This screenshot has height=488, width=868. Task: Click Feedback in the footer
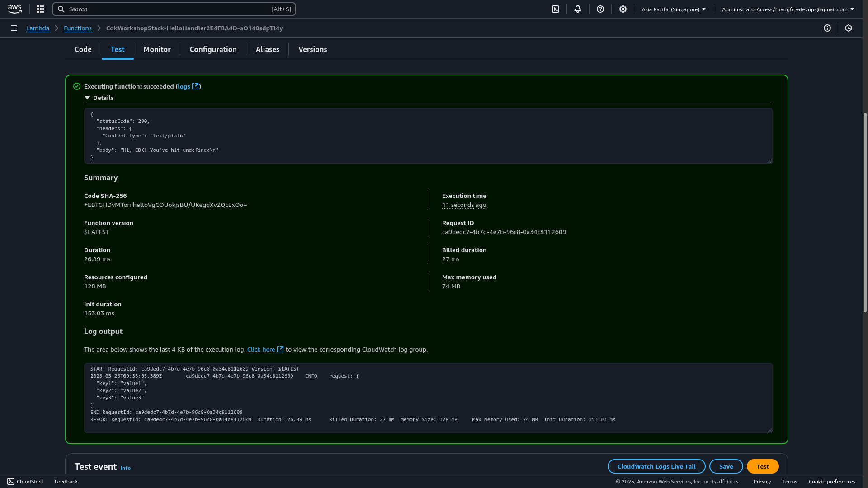[66, 481]
